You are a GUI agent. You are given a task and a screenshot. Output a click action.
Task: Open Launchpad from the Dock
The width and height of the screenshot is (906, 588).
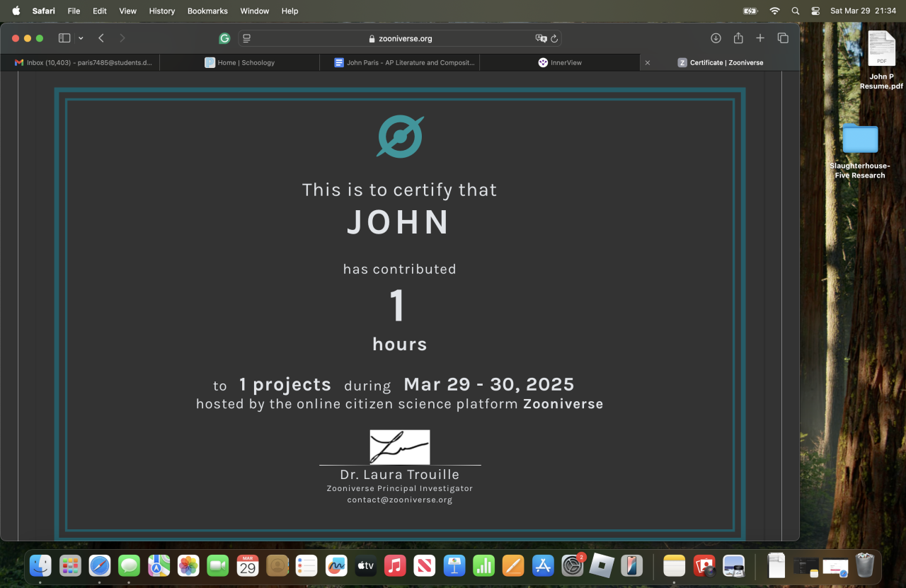click(x=70, y=565)
